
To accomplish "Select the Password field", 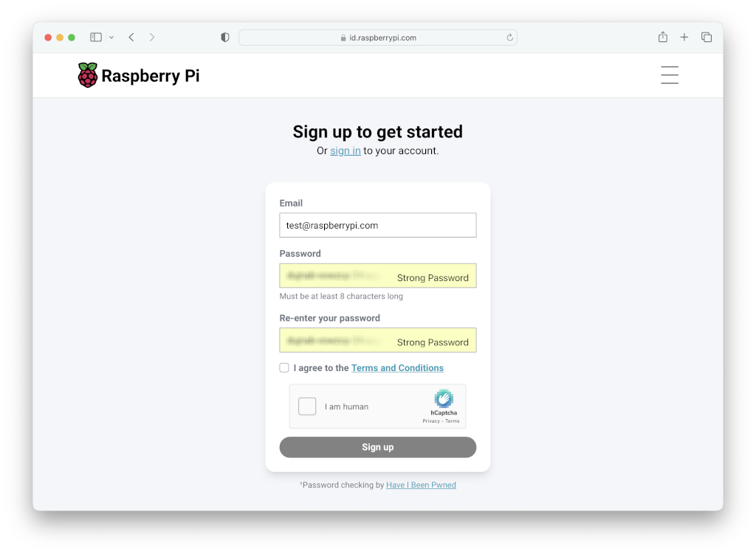I will tap(378, 276).
